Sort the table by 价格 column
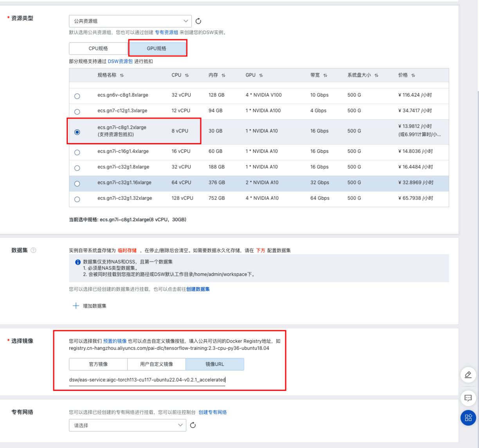Screen dimensions: 479x448 [x=413, y=75]
